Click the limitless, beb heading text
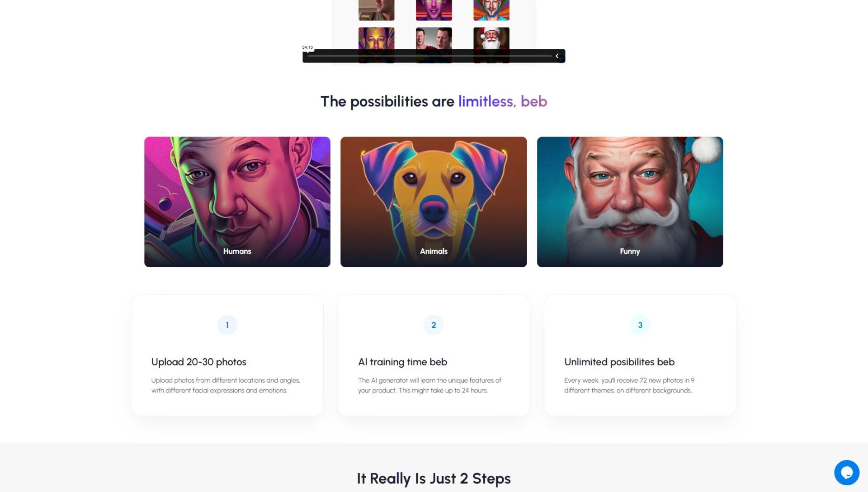 pyautogui.click(x=503, y=101)
